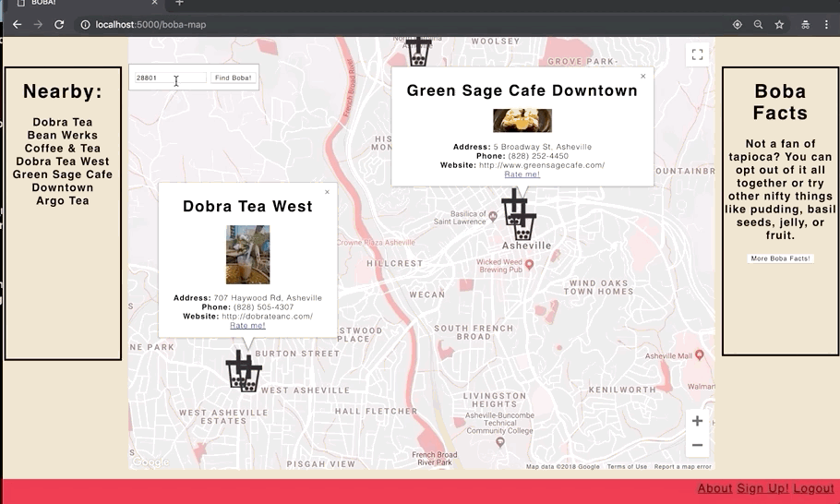Click Rate me! under Green Sage Cafe
The height and width of the screenshot is (504, 840).
(x=522, y=174)
